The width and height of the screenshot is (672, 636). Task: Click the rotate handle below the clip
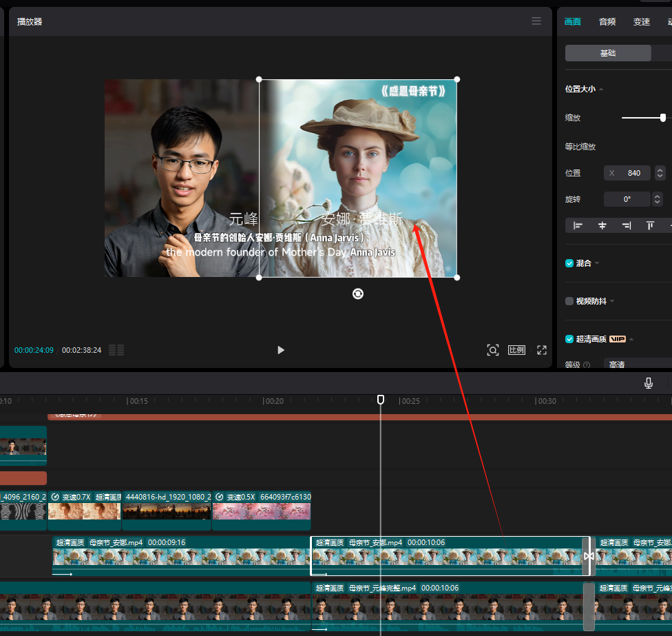pyautogui.click(x=358, y=294)
